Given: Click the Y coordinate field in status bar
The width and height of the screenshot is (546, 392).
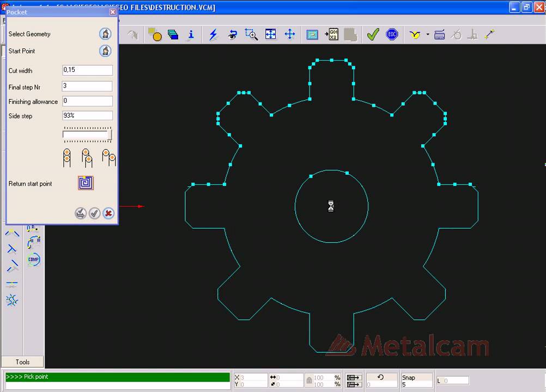Looking at the screenshot, I should click(x=250, y=384).
